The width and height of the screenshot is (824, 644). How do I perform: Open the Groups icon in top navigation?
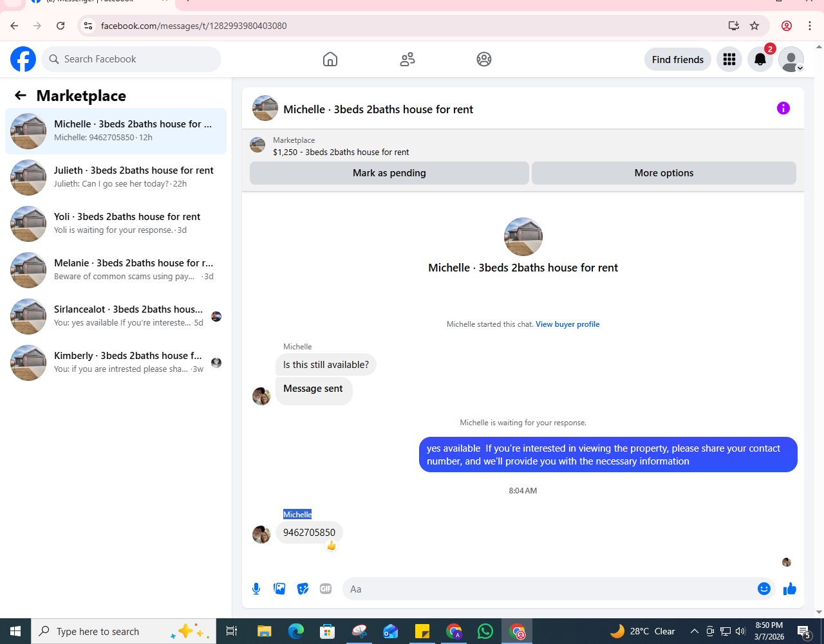point(484,59)
